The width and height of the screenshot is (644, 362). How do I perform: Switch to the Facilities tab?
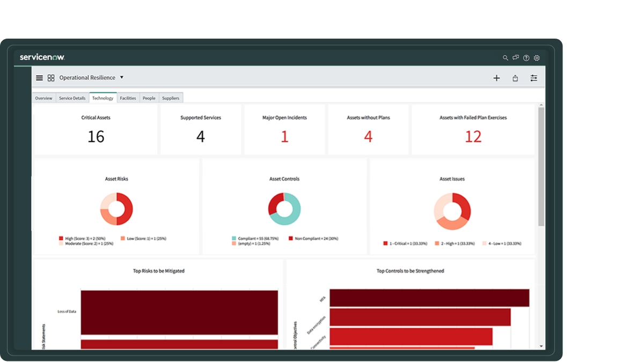128,98
